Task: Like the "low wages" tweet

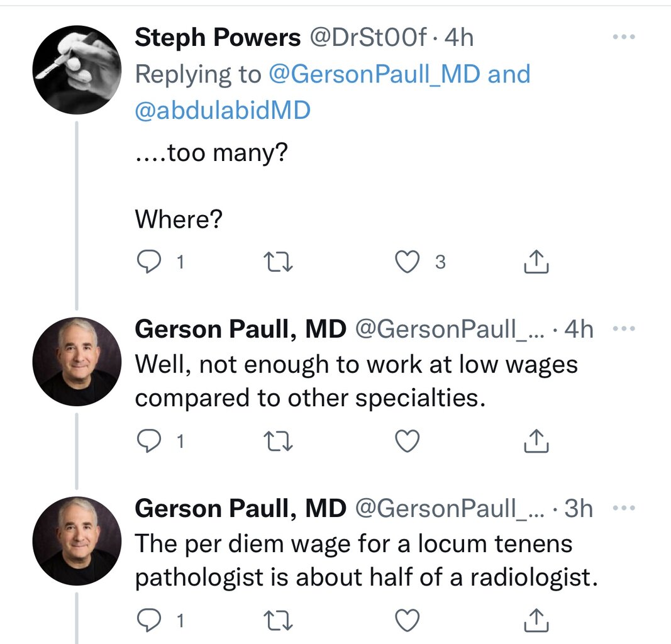Action: 407,442
